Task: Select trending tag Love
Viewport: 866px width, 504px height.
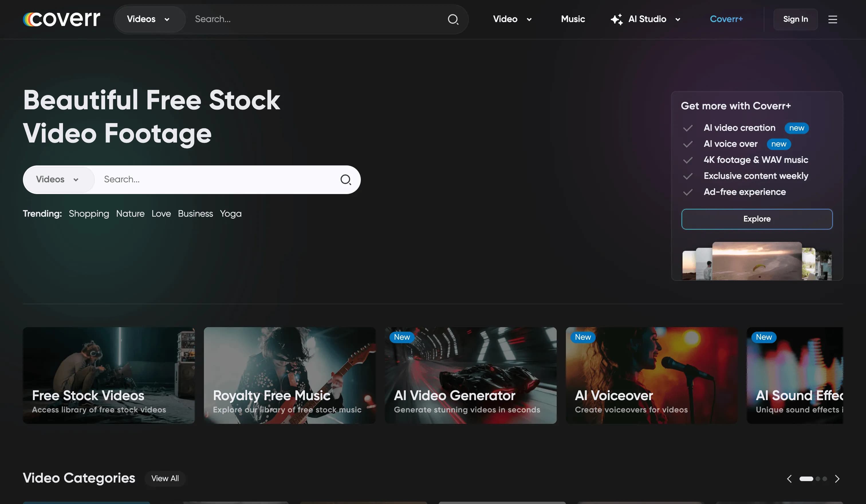Action: click(161, 214)
